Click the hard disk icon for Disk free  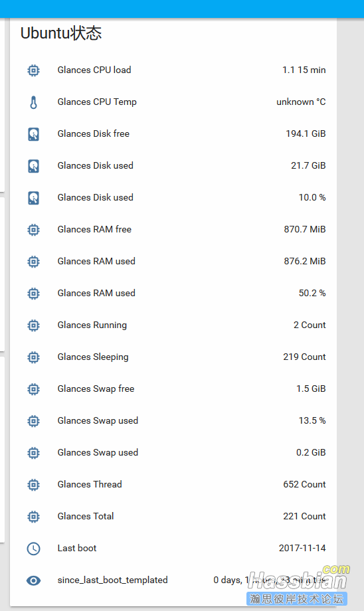(33, 134)
